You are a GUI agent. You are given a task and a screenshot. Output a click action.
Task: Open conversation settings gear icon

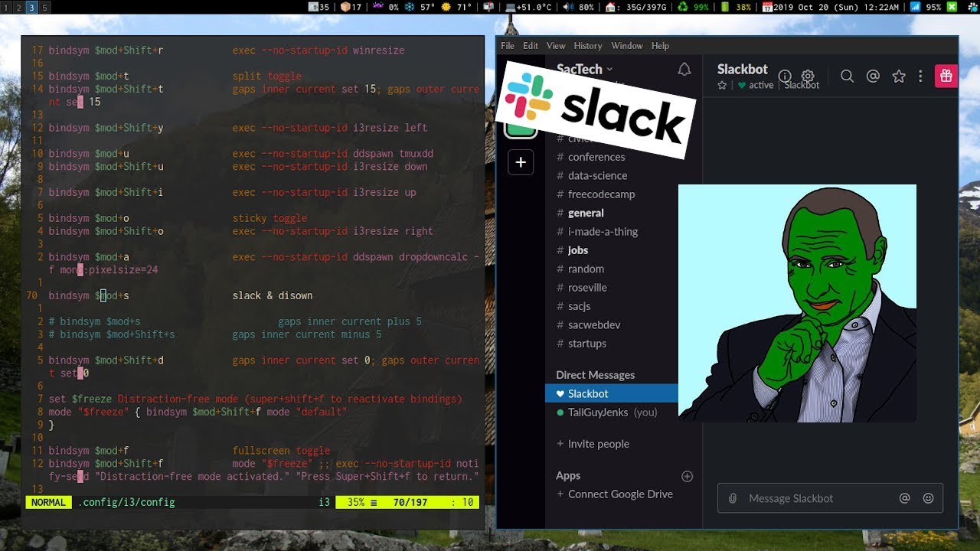[x=808, y=76]
